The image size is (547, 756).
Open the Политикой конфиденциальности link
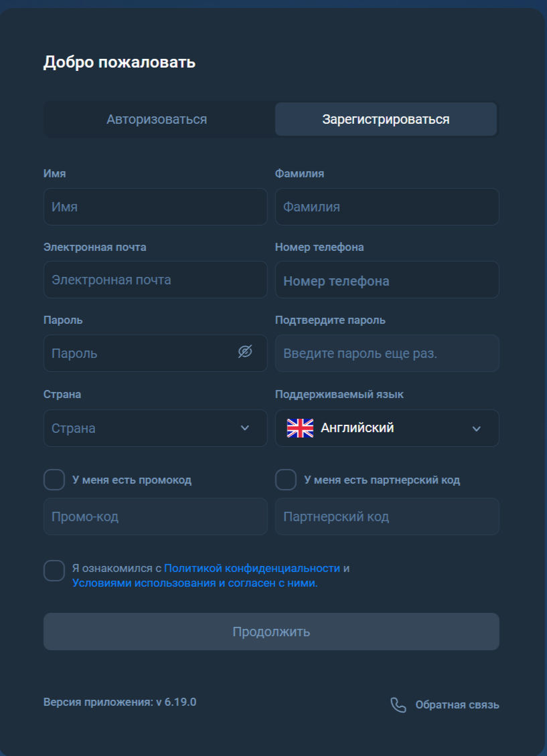pos(252,568)
